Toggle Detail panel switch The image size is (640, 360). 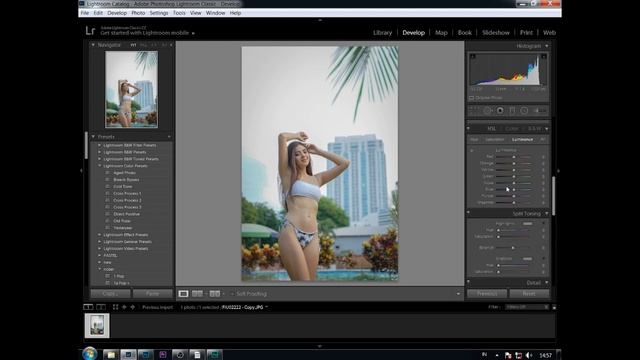(469, 282)
